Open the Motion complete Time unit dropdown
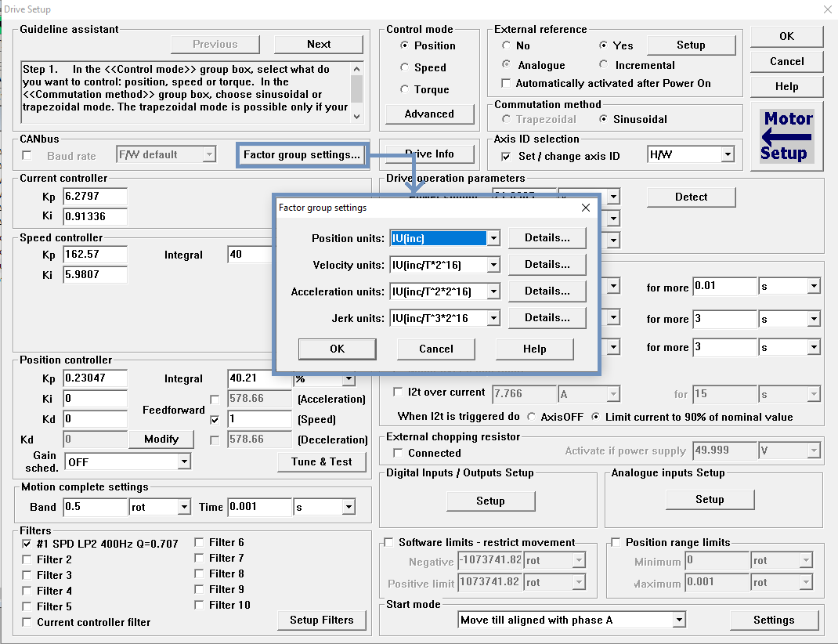 pyautogui.click(x=349, y=507)
